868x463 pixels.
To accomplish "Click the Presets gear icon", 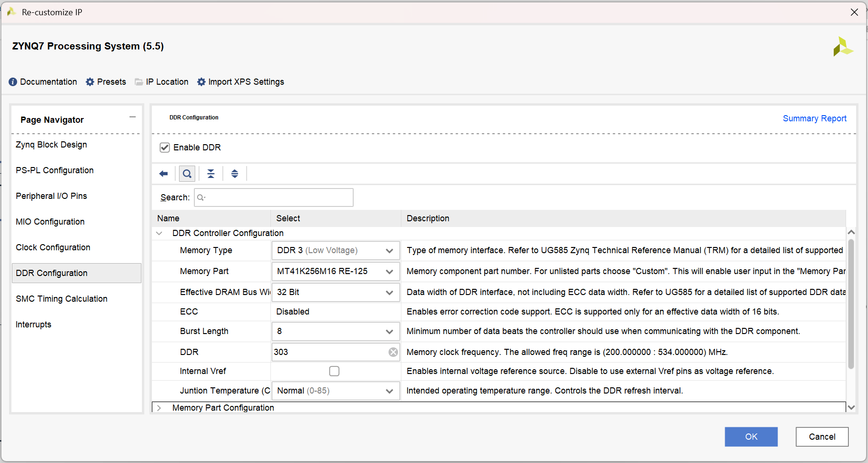I will click(90, 82).
